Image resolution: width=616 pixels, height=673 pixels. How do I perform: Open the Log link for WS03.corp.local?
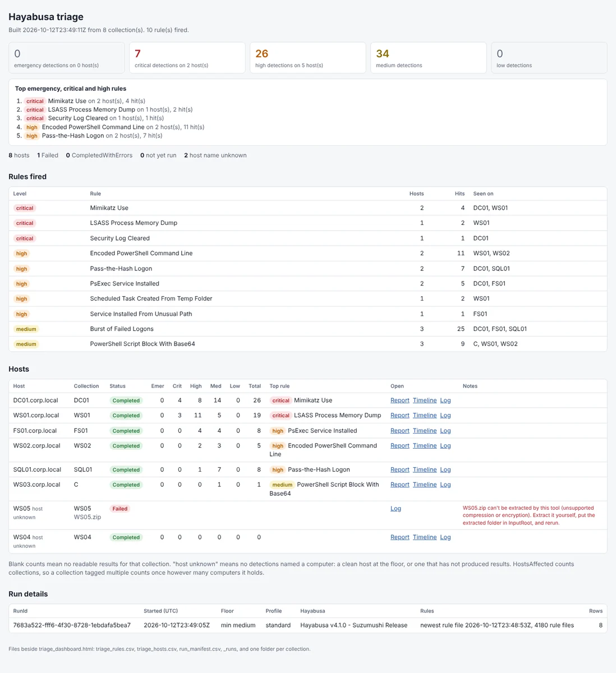[x=445, y=485]
